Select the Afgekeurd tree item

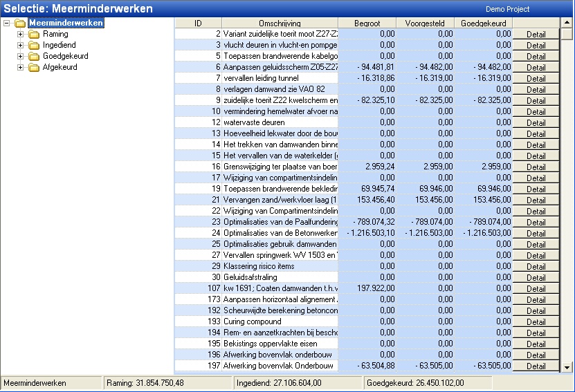[x=60, y=66]
